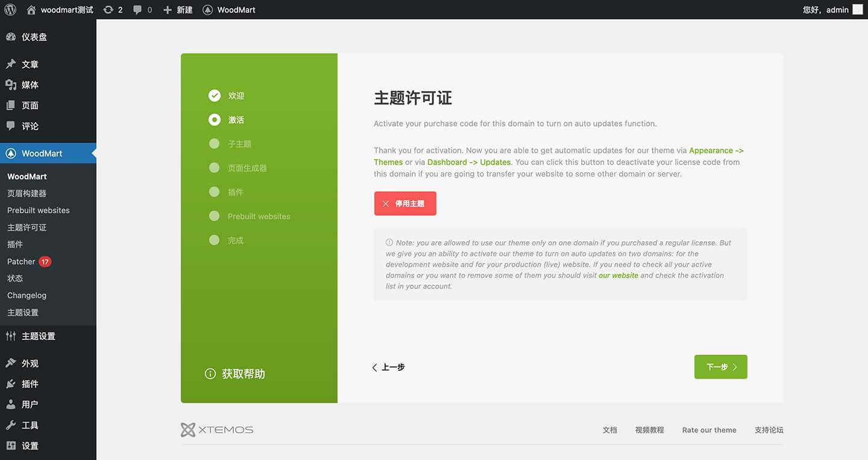Image resolution: width=868 pixels, height=460 pixels.
Task: Open the woodmart测试 site home link
Action: click(x=60, y=10)
